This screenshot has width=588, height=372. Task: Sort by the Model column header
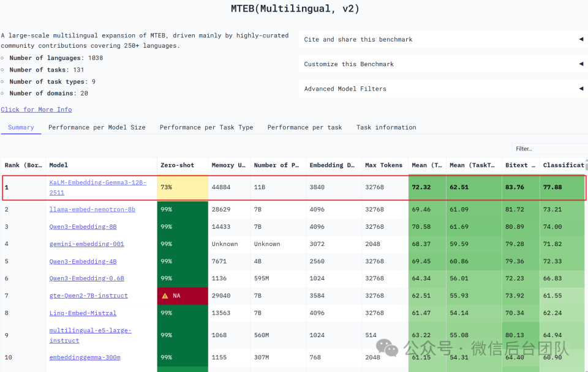101,165
